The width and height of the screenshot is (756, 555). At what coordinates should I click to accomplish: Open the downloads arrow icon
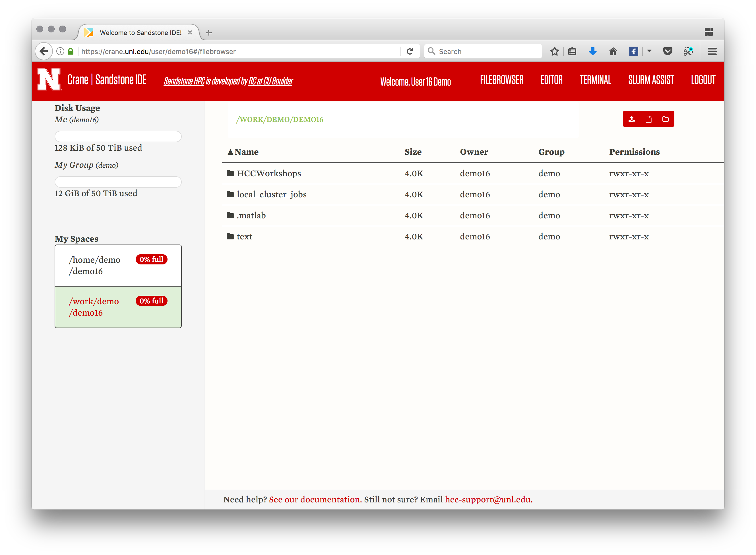[x=592, y=51]
